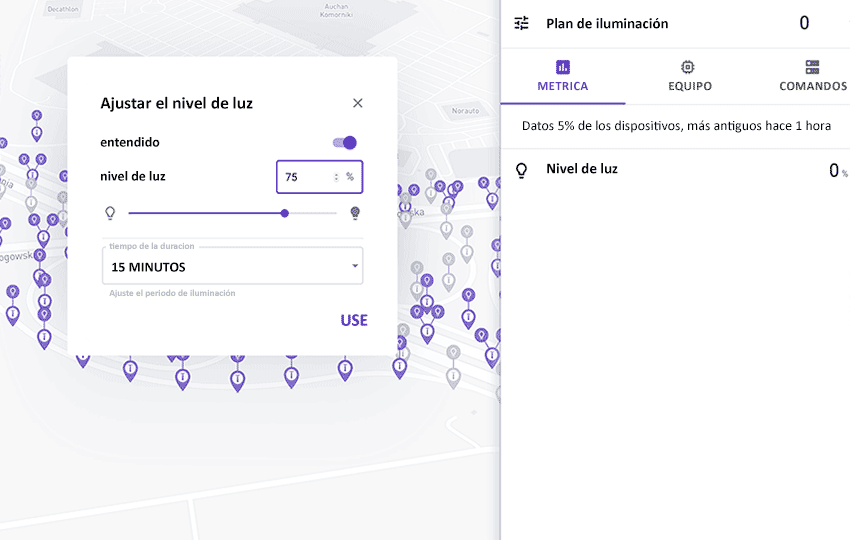
Task: Select the METRICA tab
Action: pos(563,76)
